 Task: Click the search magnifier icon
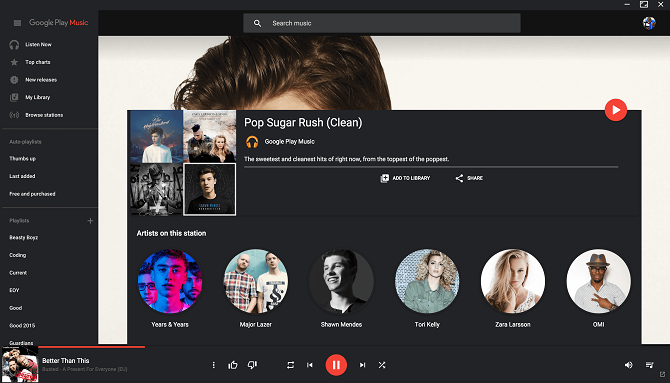(257, 23)
